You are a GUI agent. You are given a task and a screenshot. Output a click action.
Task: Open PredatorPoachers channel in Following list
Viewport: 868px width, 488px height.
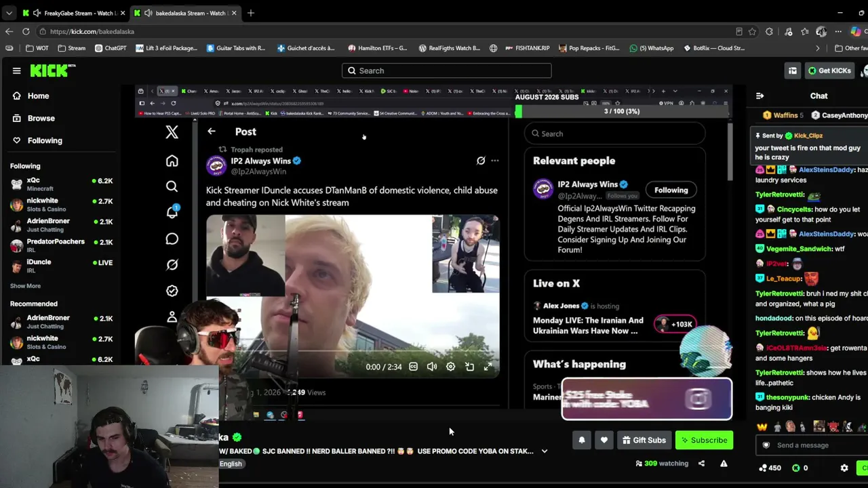61,245
